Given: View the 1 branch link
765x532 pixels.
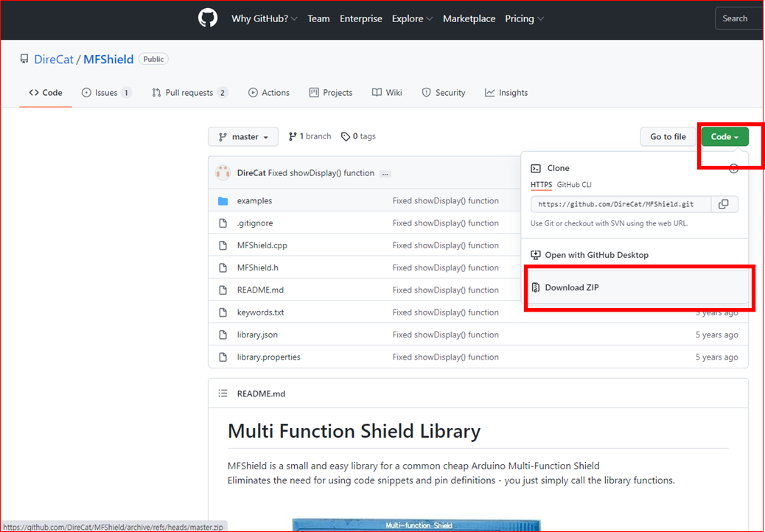Looking at the screenshot, I should point(310,136).
